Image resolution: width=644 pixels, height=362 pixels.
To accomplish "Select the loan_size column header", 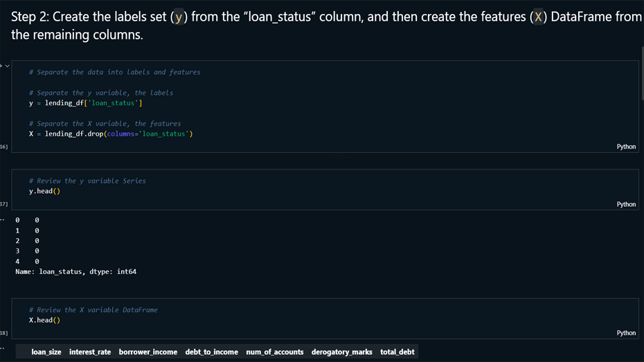I will pyautogui.click(x=46, y=352).
